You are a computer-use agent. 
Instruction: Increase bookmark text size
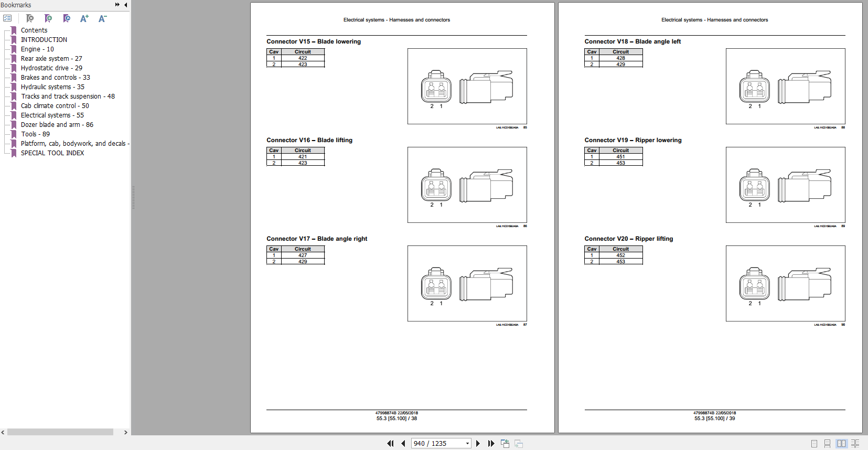click(84, 18)
